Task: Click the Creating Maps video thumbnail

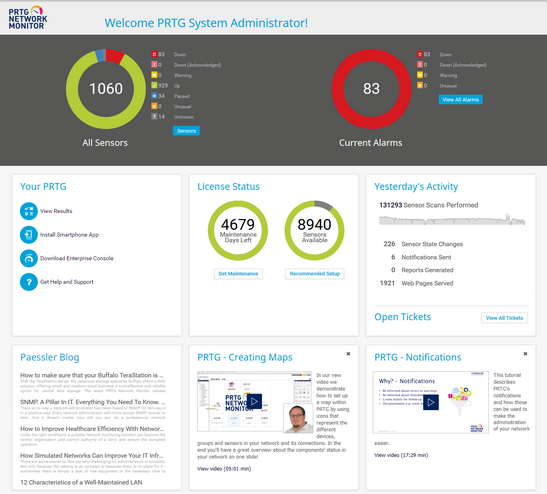Action: point(255,402)
